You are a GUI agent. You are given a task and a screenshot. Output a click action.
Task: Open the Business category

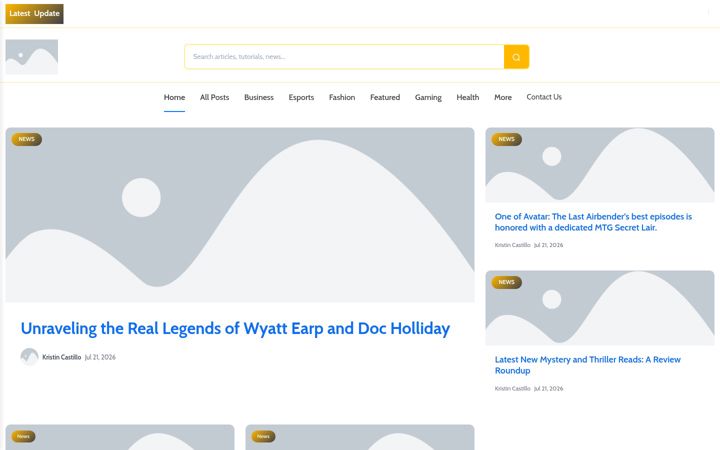(x=259, y=97)
